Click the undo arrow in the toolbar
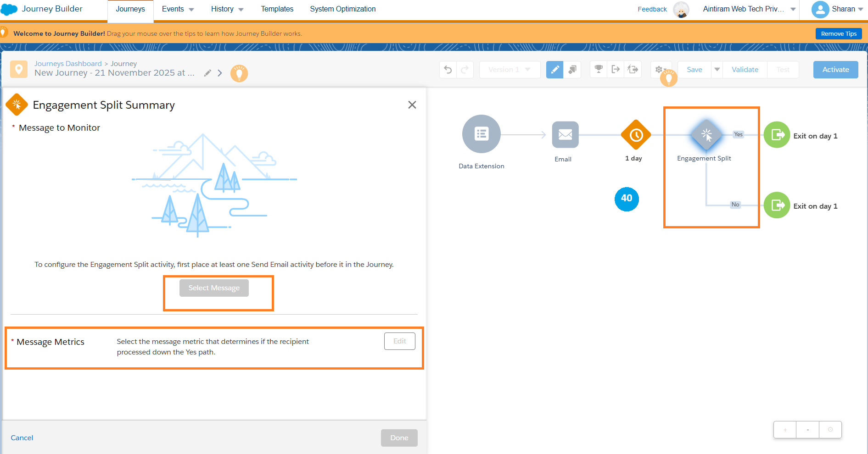Image resolution: width=868 pixels, height=454 pixels. (448, 70)
